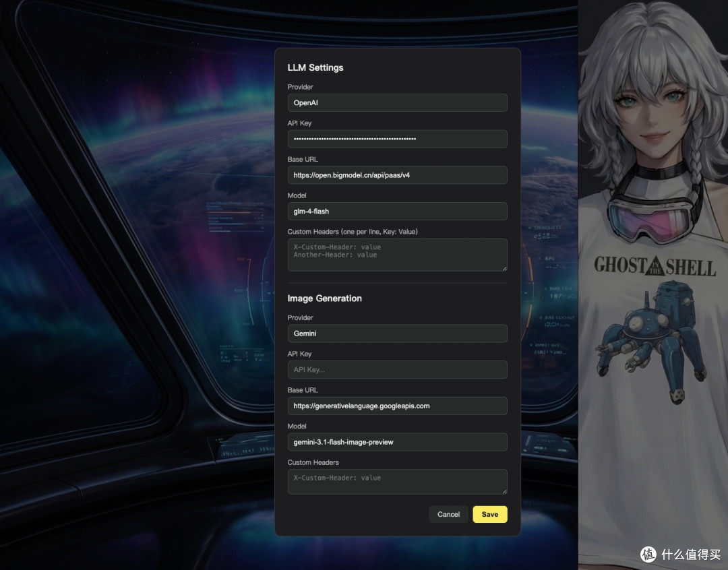Click the LLM Settings heading

coord(315,68)
